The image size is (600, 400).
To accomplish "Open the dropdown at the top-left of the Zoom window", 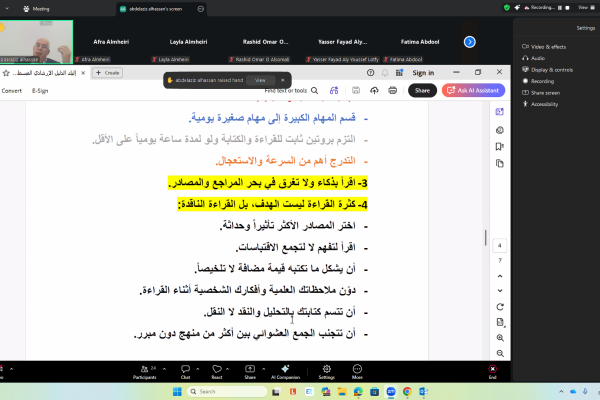I will [x=7, y=8].
